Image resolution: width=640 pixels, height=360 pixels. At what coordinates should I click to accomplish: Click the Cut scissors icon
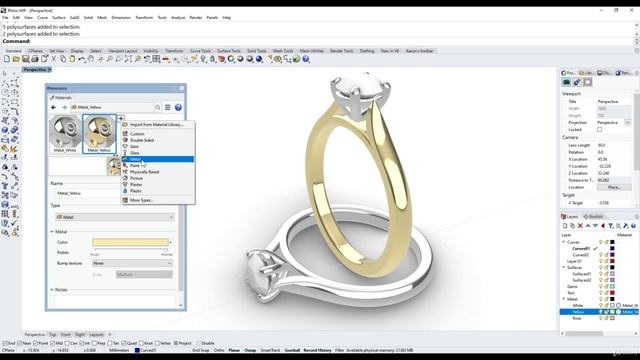click(x=53, y=59)
